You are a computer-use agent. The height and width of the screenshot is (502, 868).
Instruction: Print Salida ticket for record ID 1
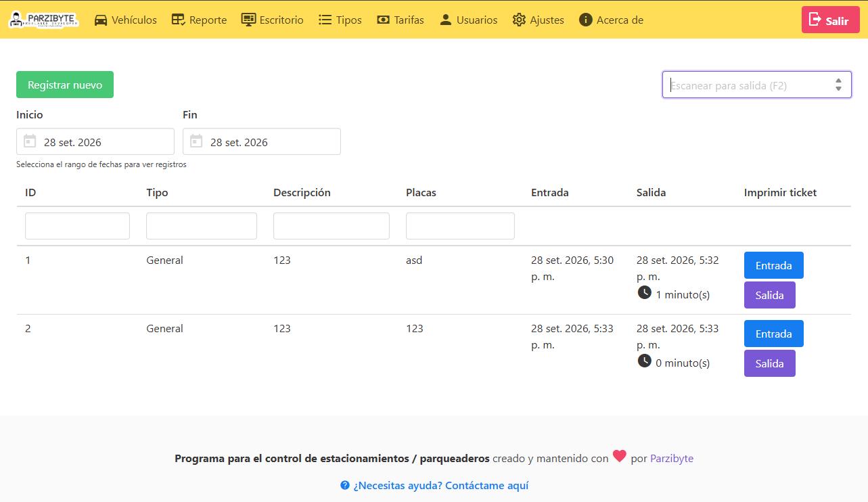[770, 295]
